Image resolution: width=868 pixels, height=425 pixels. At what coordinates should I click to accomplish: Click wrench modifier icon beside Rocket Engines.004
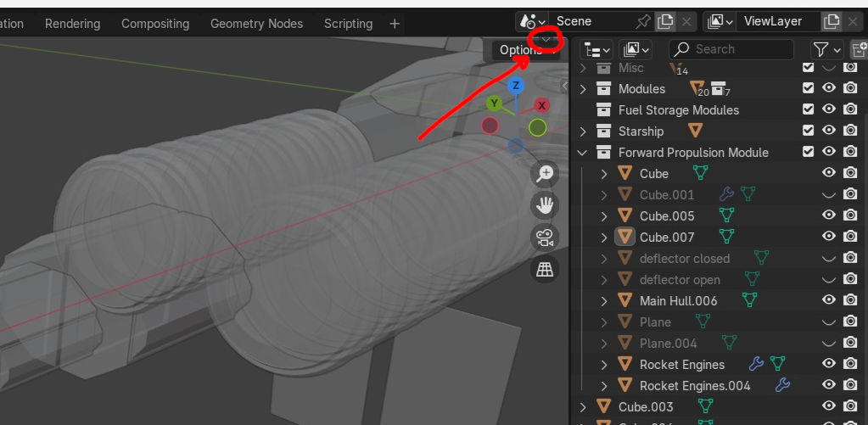tap(782, 385)
